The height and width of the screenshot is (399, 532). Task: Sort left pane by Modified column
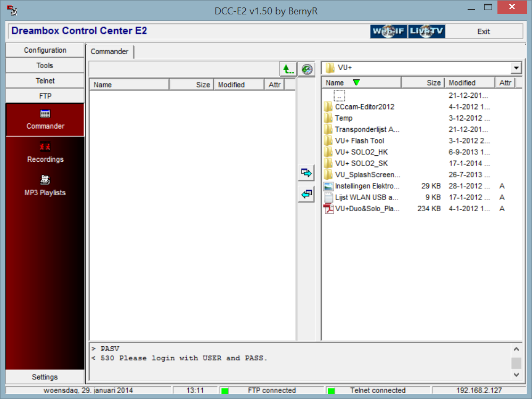click(239, 85)
